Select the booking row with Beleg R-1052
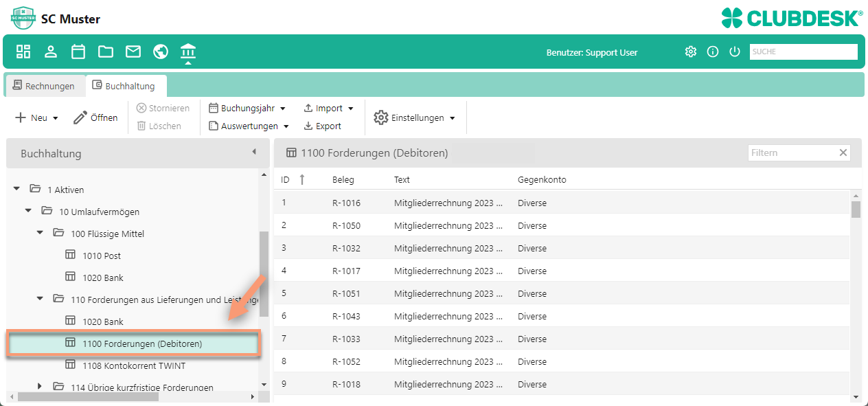868x406 pixels. (562, 361)
